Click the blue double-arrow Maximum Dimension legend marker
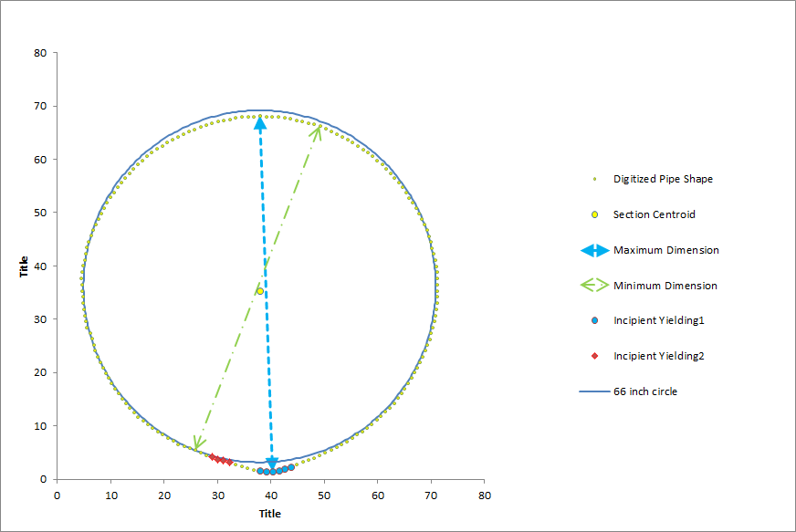796x532 pixels. (x=595, y=250)
